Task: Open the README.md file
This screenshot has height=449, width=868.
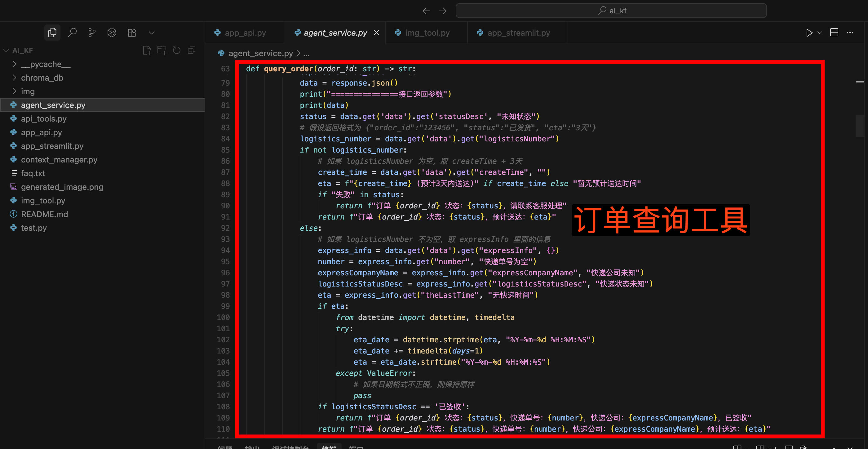Action: click(x=44, y=214)
